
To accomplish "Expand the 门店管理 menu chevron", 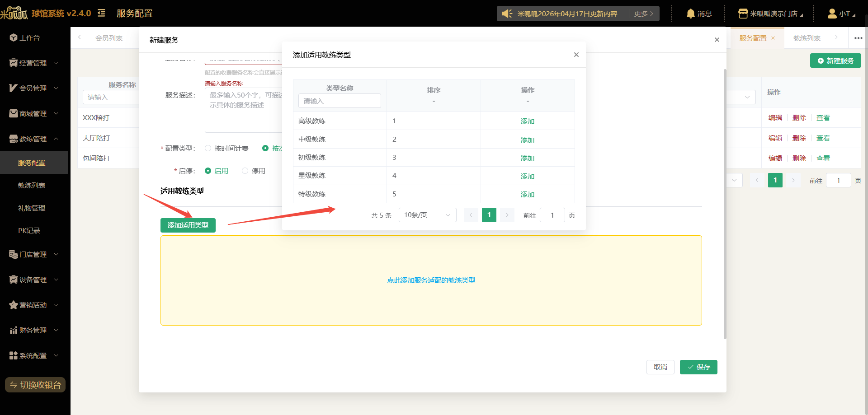I will pos(56,254).
